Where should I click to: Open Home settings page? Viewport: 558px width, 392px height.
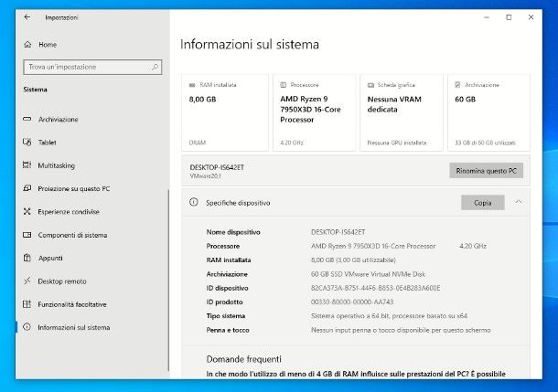[x=48, y=45]
